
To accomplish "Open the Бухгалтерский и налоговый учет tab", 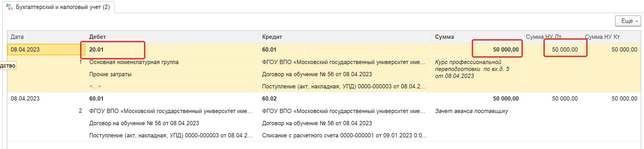I will tap(63, 7).
